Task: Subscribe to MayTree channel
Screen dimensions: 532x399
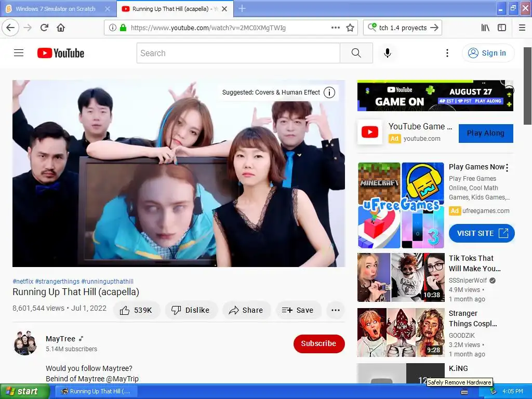Action: point(319,344)
